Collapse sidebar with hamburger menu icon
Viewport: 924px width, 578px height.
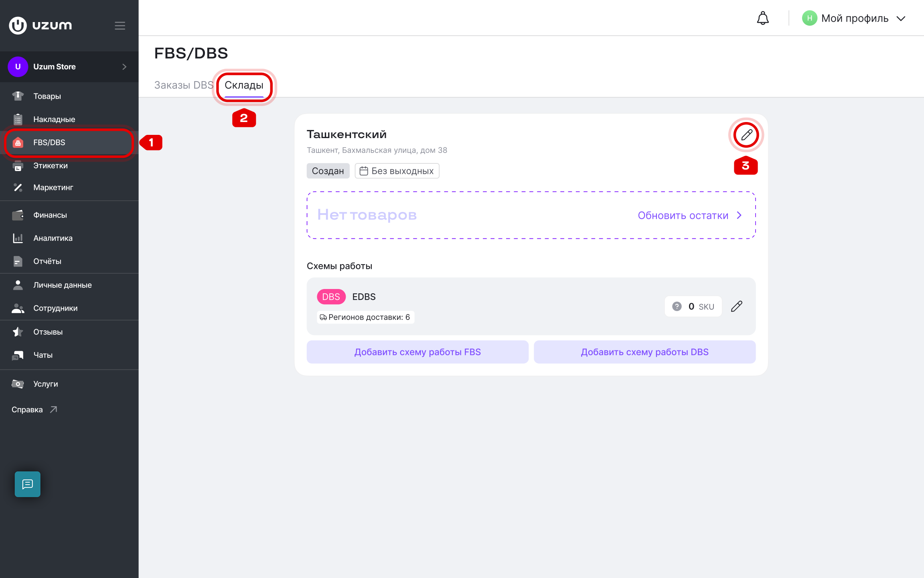120,26
